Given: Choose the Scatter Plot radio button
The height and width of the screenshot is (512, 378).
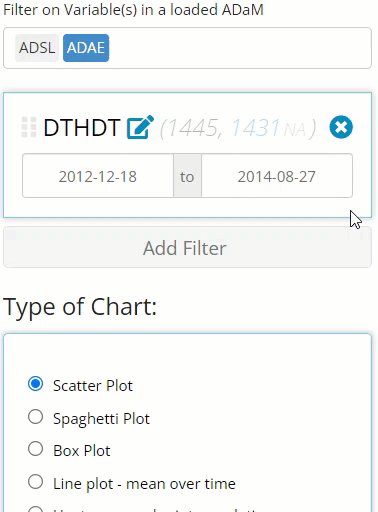Looking at the screenshot, I should point(35,384).
